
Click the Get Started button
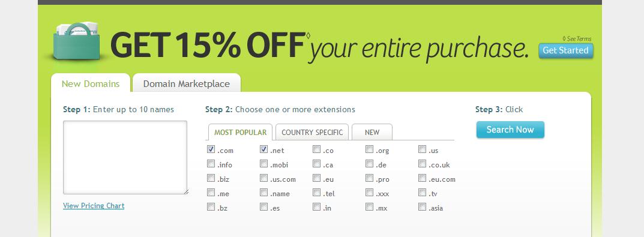565,50
